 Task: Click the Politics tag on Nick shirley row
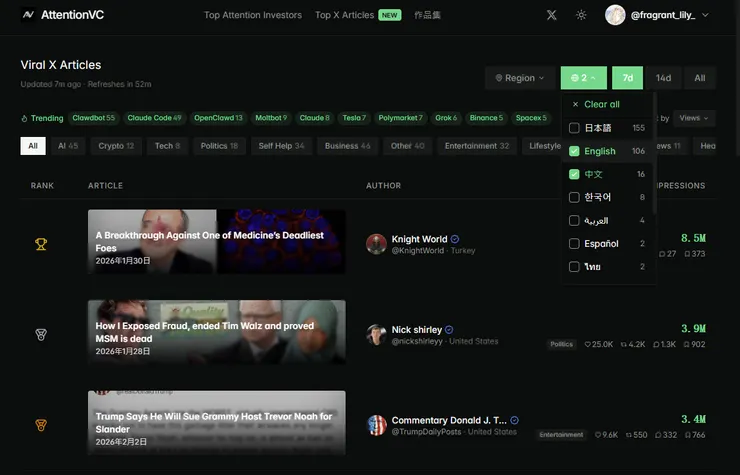562,344
